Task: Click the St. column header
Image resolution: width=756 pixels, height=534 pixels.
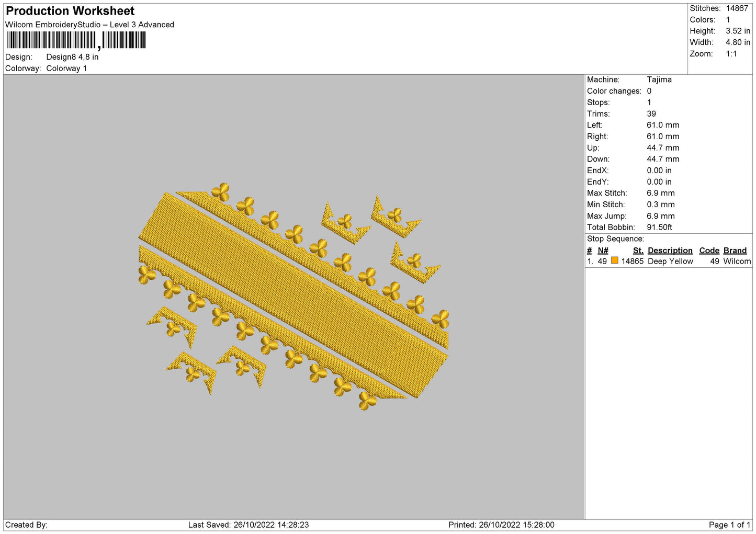Action: click(638, 251)
